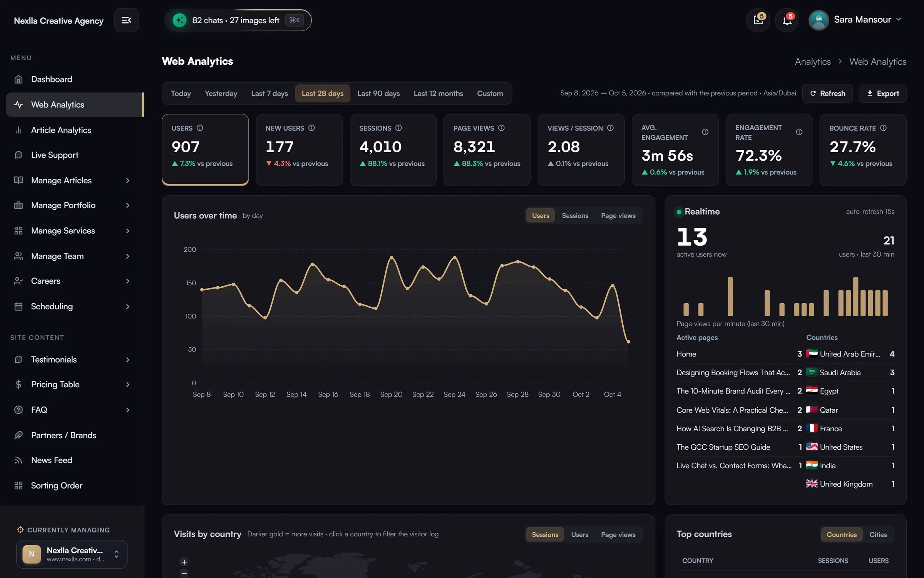Image resolution: width=924 pixels, height=578 pixels.
Task: Expand Manage Portfolio submenu chevron
Action: point(127,205)
